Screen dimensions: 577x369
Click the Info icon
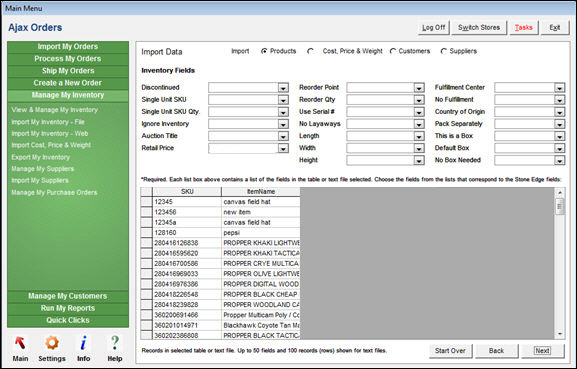click(x=84, y=343)
